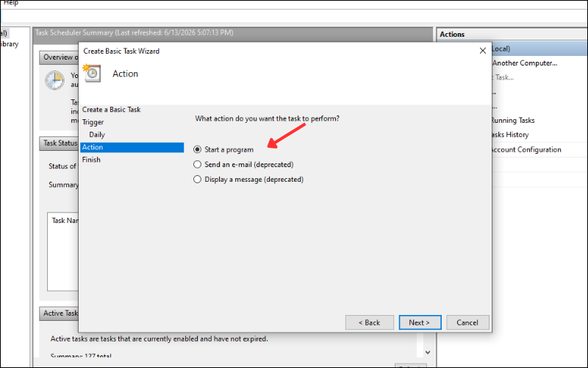
Task: Choose Send an e-mail (deprecated)
Action: (243, 164)
